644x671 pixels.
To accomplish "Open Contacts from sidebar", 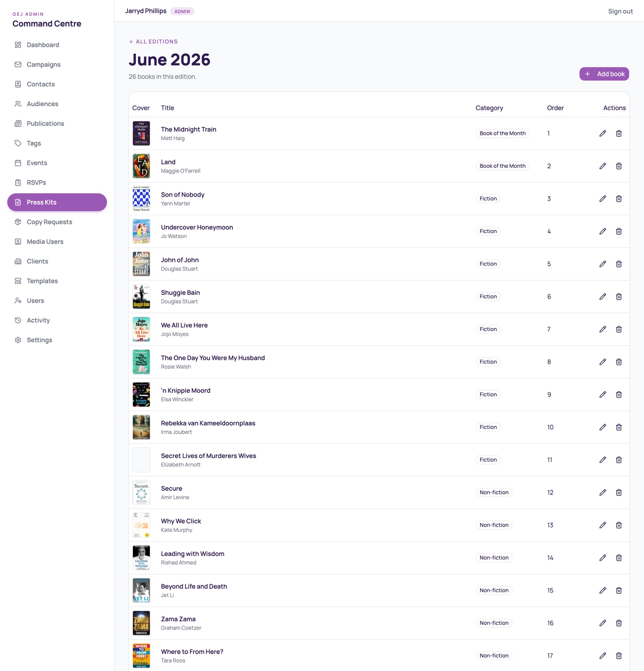I will (57, 84).
